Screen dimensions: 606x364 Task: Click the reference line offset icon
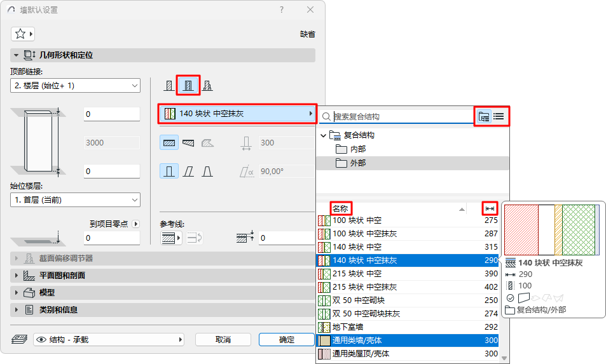(x=245, y=236)
